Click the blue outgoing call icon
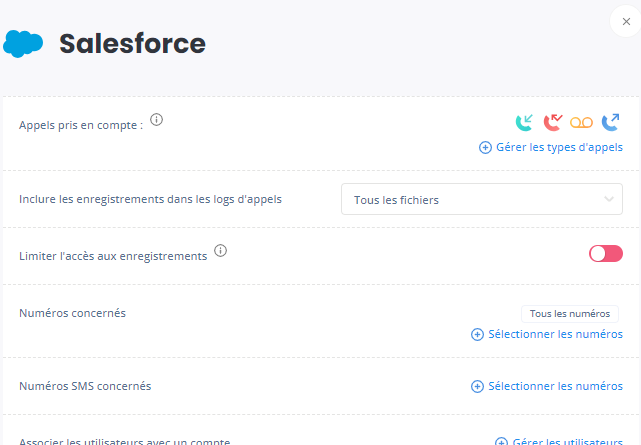 tap(610, 122)
